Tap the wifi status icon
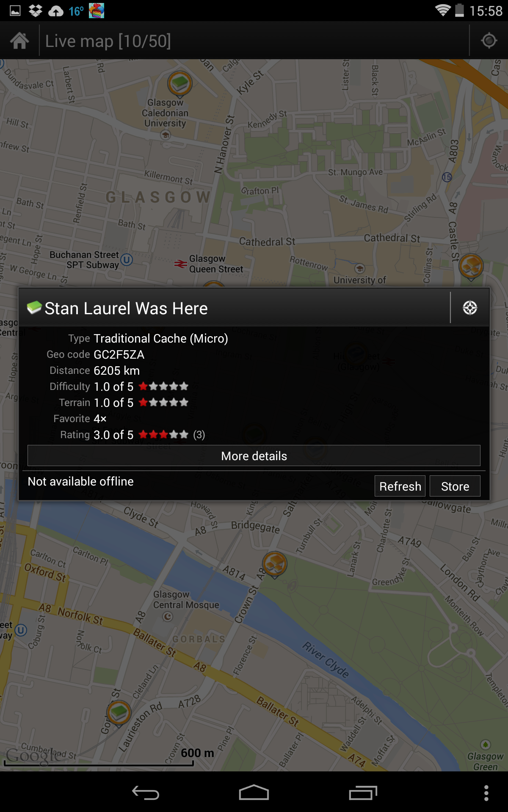Image resolution: width=508 pixels, height=812 pixels. pos(443,11)
